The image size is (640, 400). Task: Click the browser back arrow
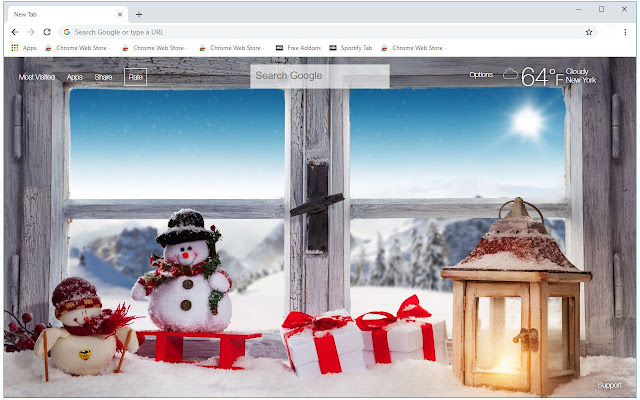pos(15,32)
